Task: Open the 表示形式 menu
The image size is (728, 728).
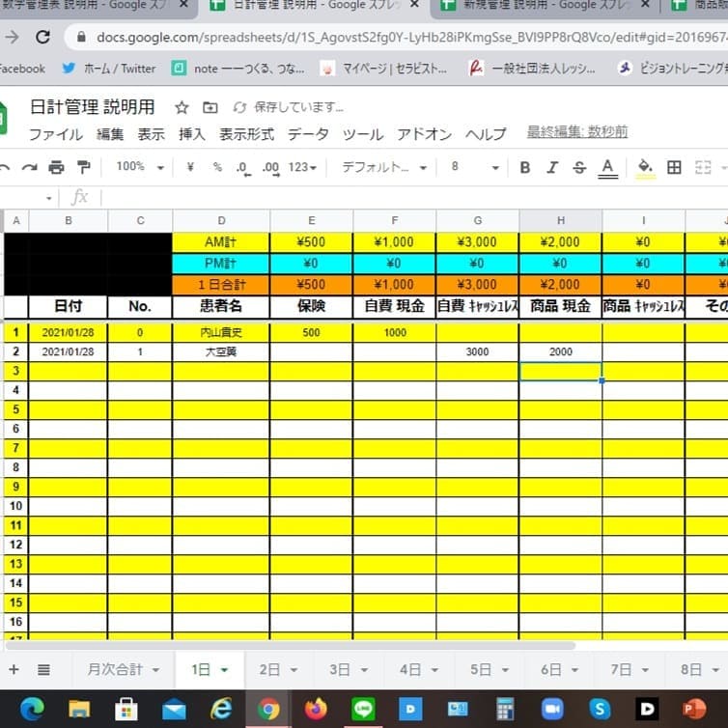Action: pyautogui.click(x=246, y=134)
